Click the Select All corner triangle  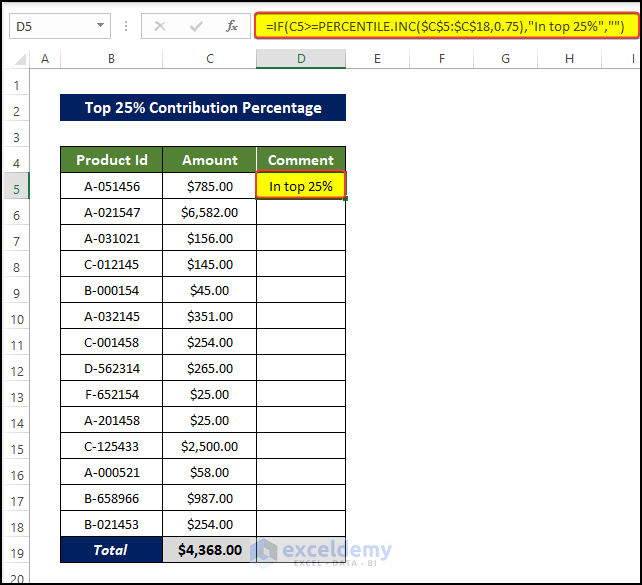click(x=20, y=60)
